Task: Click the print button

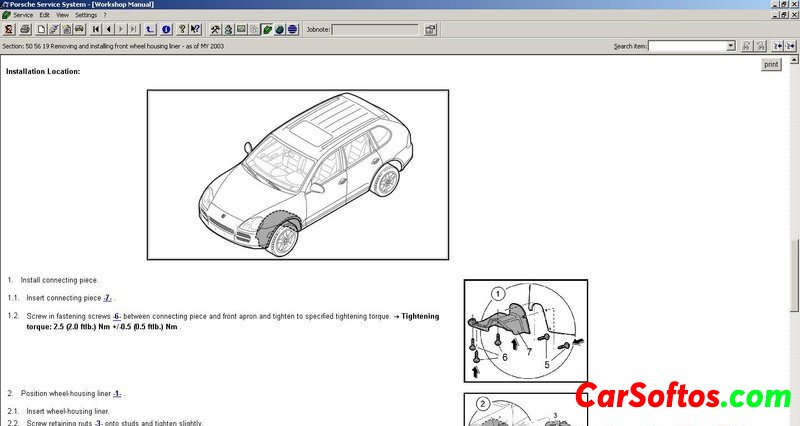Action: tap(771, 64)
